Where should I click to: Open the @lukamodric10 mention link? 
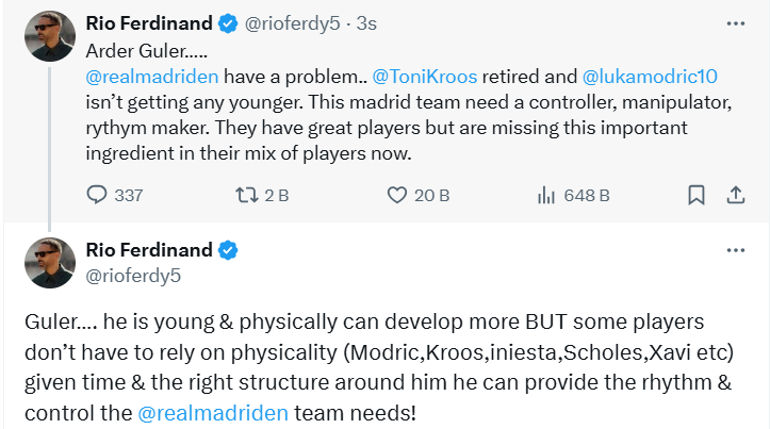(x=649, y=76)
